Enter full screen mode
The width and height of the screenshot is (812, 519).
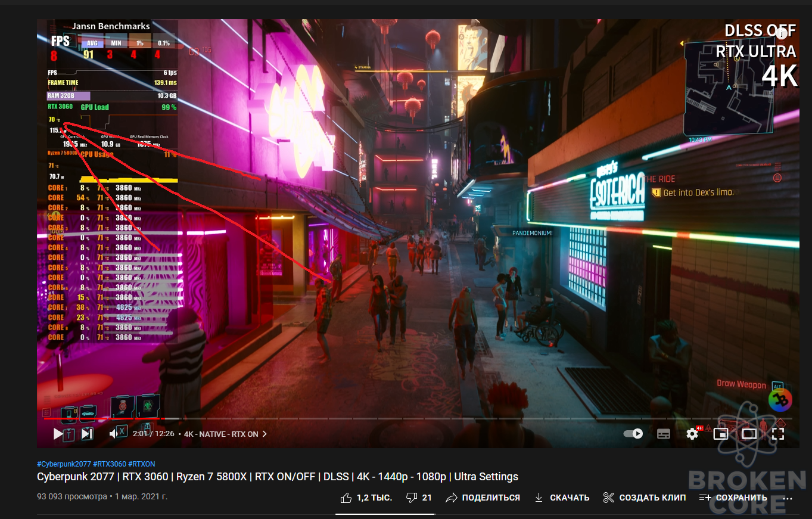(777, 434)
